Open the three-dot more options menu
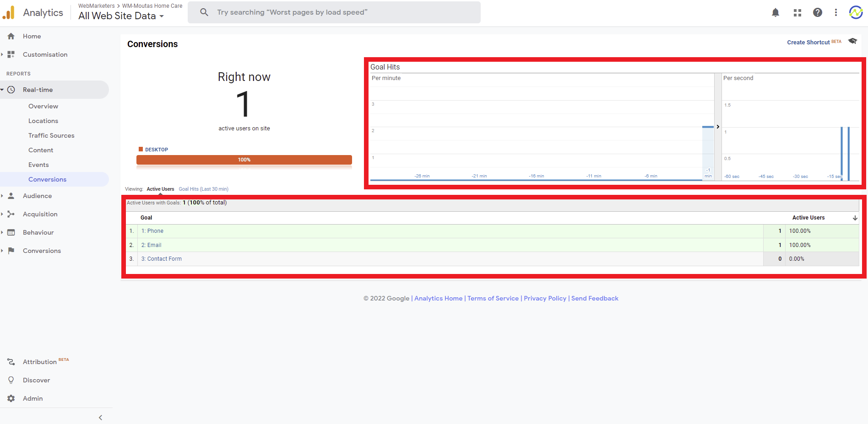868x424 pixels. point(835,13)
